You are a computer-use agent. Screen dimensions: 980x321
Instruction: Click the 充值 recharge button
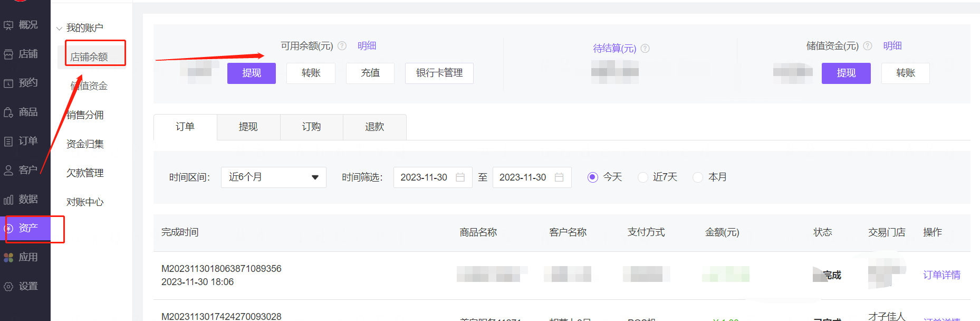point(370,73)
